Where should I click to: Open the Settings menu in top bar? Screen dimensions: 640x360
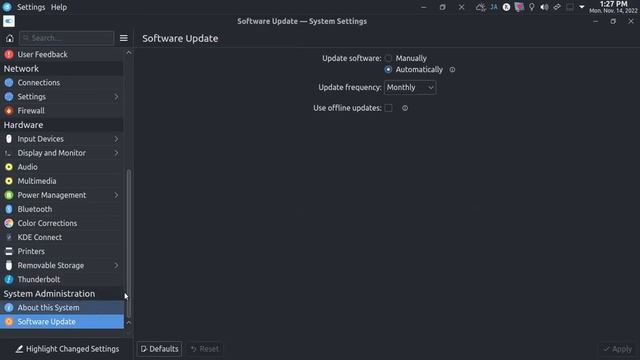click(x=31, y=7)
